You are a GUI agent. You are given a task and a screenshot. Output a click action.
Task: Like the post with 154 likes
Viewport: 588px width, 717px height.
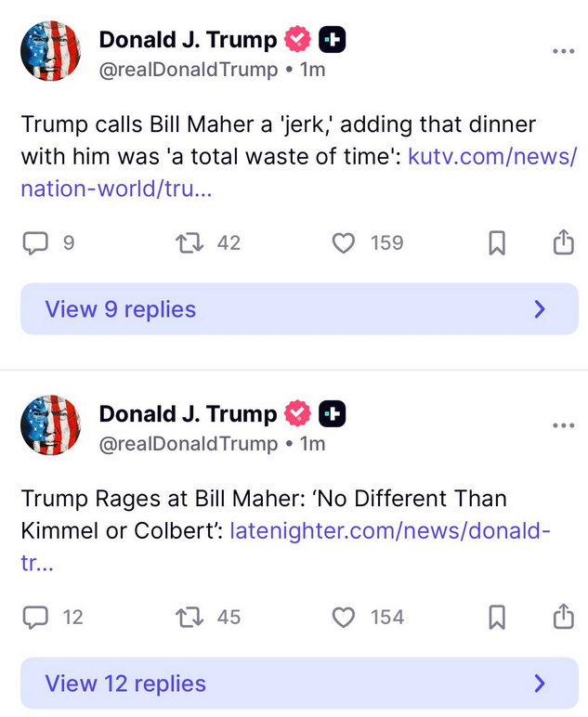(344, 617)
